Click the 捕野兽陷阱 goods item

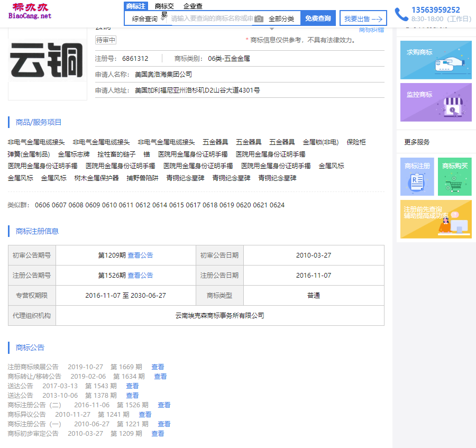(142, 178)
